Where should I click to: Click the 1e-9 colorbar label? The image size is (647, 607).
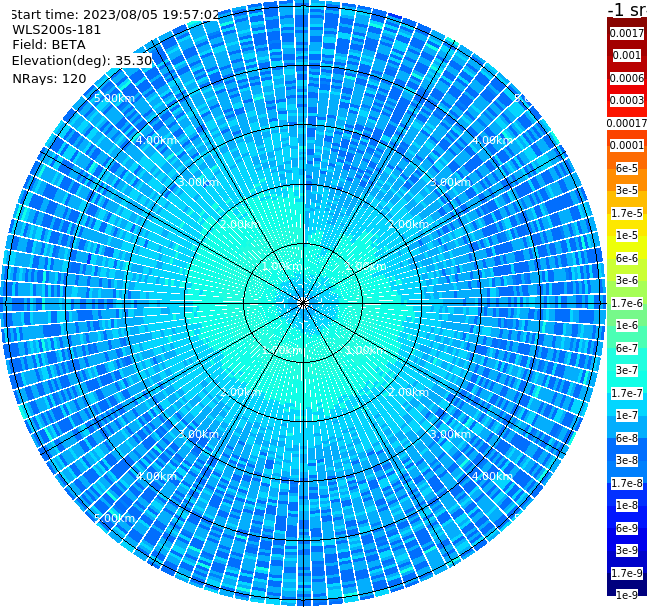(x=627, y=595)
